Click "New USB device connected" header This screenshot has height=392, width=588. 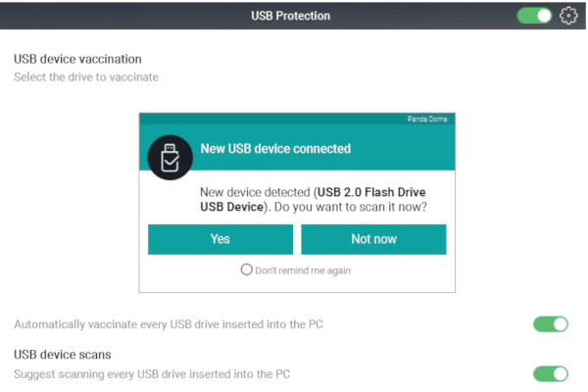tap(275, 149)
